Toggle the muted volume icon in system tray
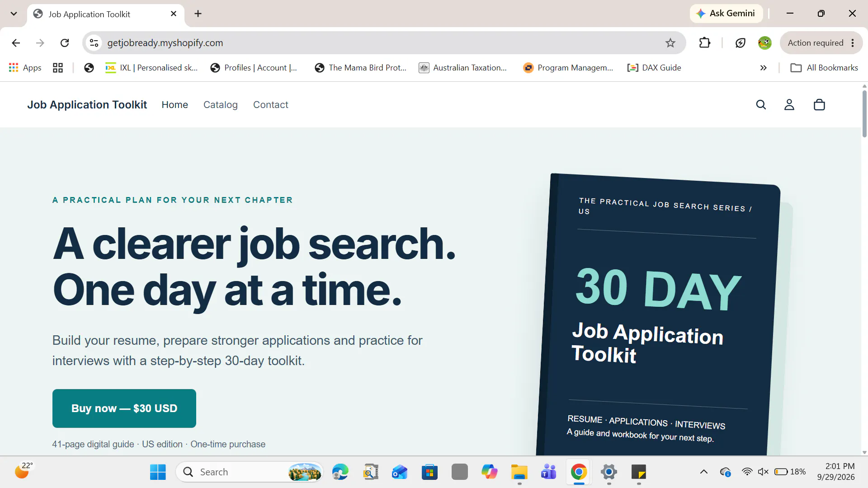Viewport: 868px width, 488px height. [x=763, y=472]
